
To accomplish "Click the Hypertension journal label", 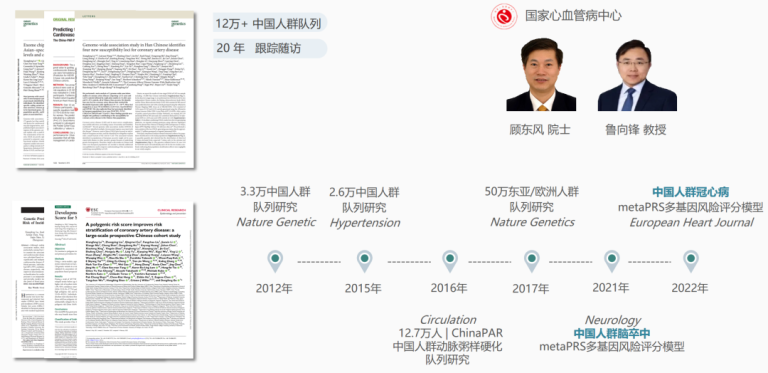I will tap(364, 223).
